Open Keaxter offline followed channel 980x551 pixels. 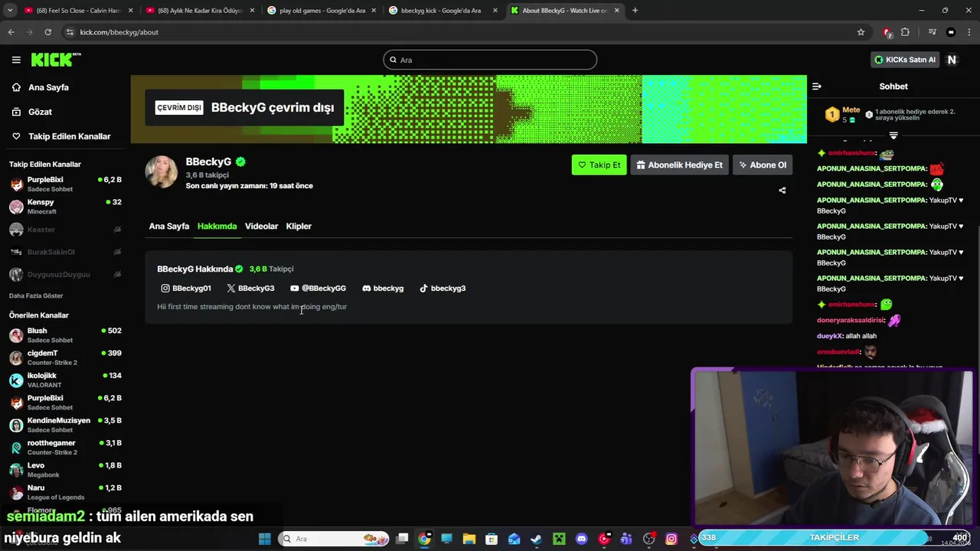[65, 230]
